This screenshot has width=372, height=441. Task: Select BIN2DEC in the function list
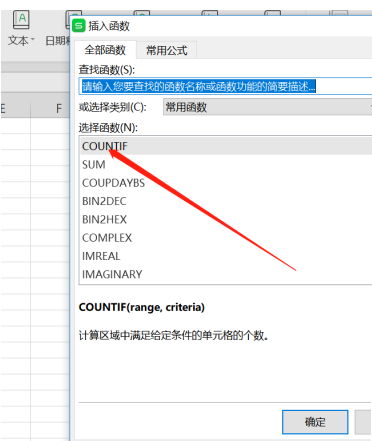coord(226,201)
